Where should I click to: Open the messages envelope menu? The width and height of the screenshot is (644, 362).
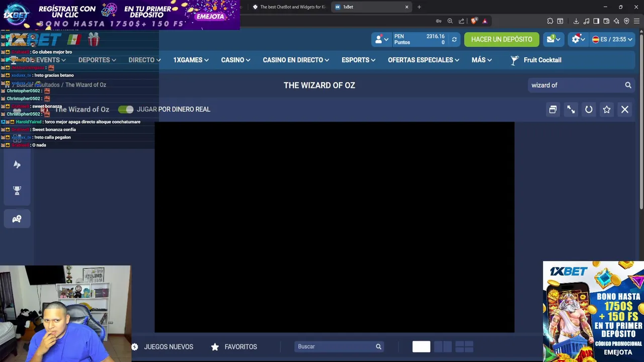[x=553, y=39]
